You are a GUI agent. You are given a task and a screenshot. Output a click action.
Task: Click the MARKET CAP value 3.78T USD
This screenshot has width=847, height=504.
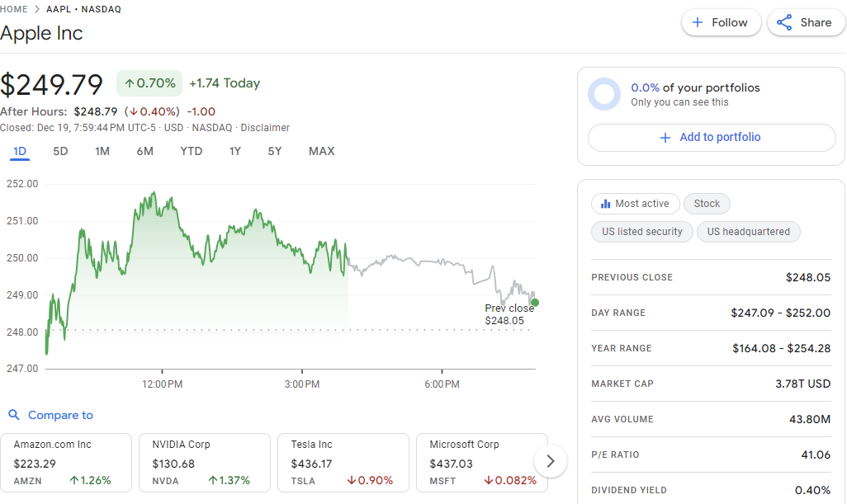point(802,384)
